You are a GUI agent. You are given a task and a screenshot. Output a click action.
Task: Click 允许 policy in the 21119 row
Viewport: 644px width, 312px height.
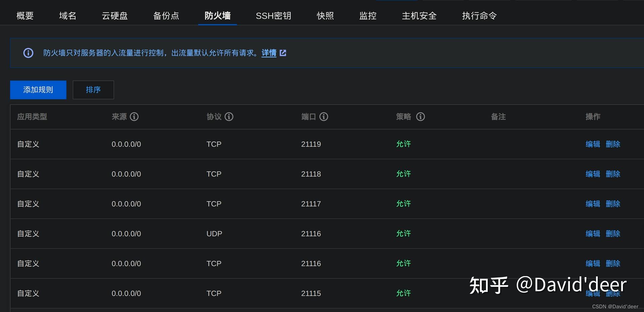[x=404, y=144]
